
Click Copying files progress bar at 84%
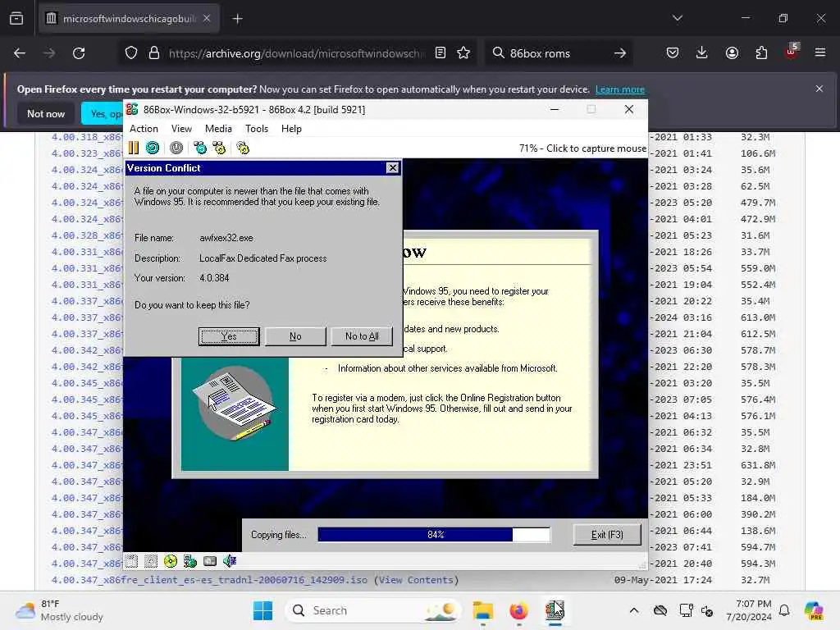click(434, 535)
